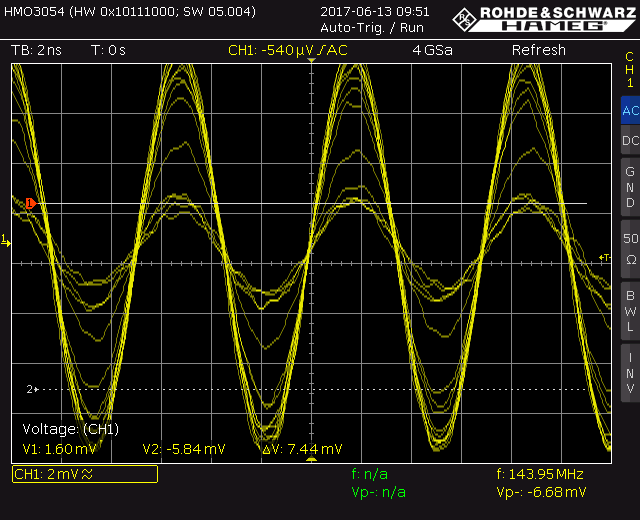Switch coupling to DC

point(629,142)
